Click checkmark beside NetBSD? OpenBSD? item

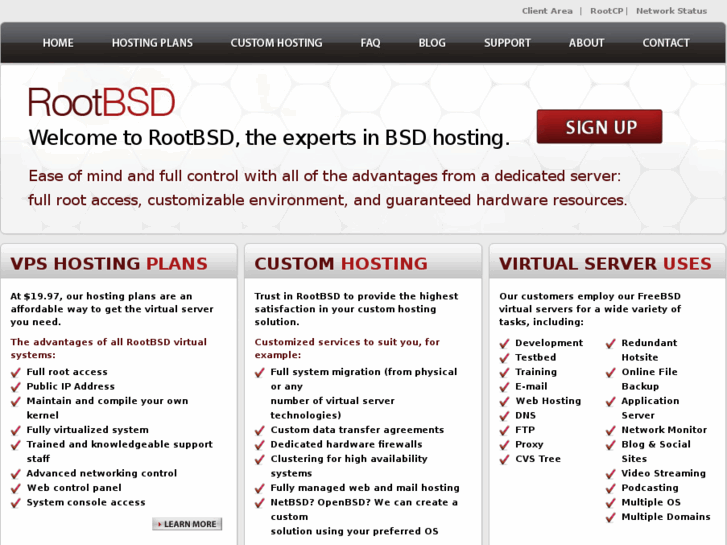pyautogui.click(x=260, y=503)
